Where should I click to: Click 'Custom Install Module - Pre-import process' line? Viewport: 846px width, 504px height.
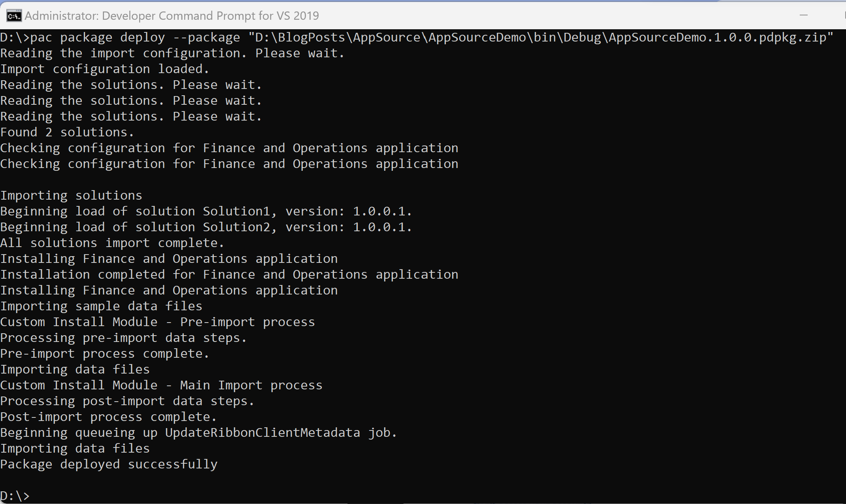click(x=157, y=322)
